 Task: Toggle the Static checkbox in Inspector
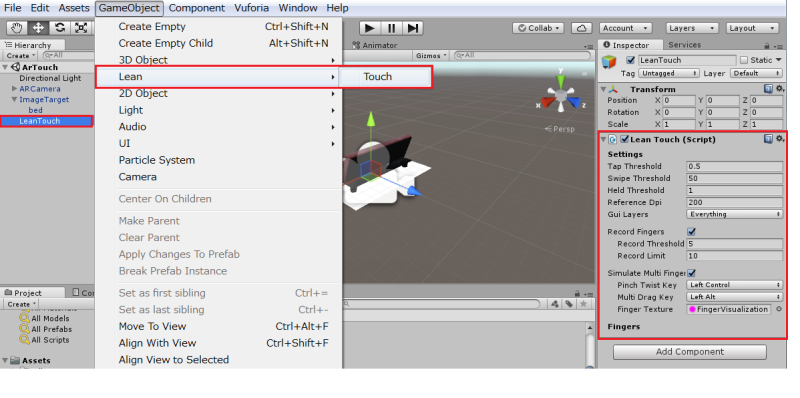(x=744, y=60)
